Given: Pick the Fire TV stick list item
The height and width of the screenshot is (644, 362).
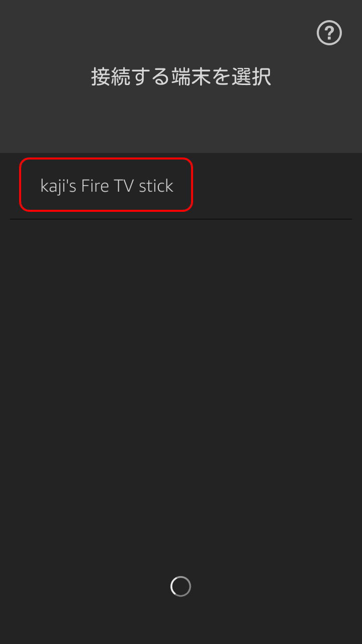Looking at the screenshot, I should pyautogui.click(x=106, y=185).
